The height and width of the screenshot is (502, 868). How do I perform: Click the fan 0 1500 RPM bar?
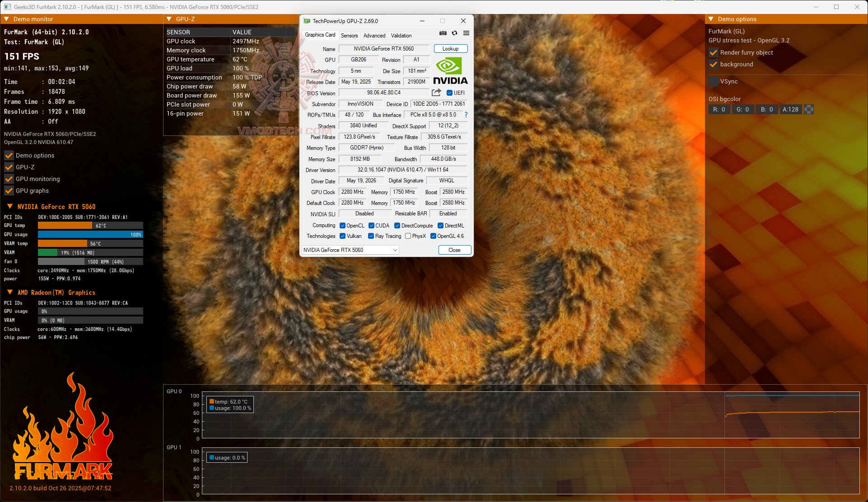pyautogui.click(x=90, y=261)
